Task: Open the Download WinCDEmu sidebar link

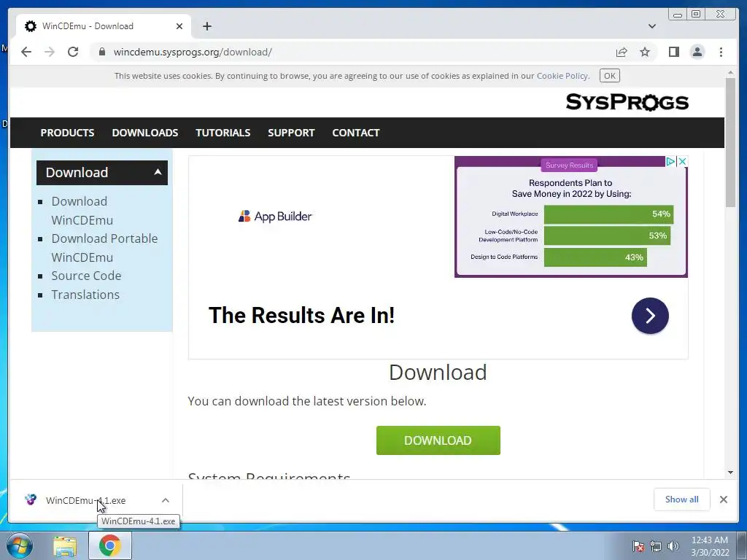Action: [x=82, y=211]
